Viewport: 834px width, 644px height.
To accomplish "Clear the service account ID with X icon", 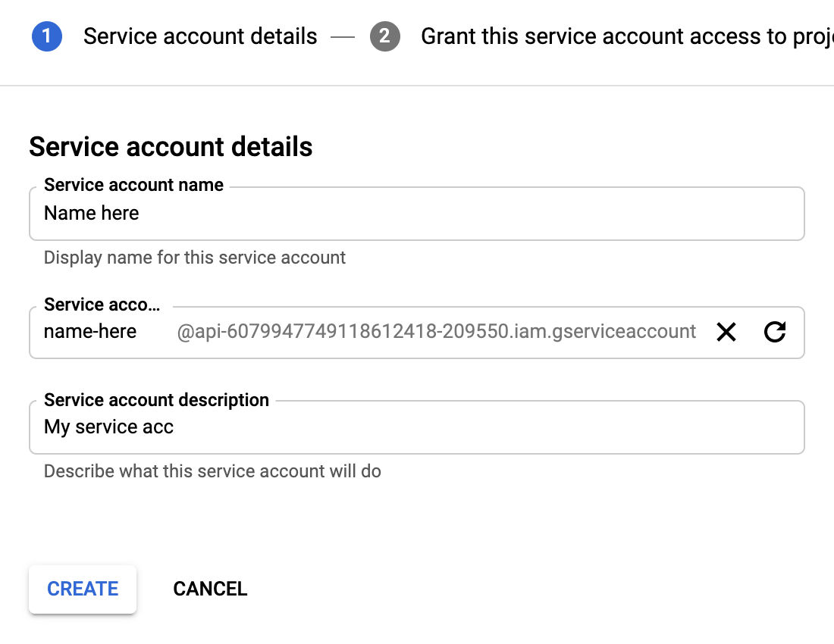I will coord(726,332).
